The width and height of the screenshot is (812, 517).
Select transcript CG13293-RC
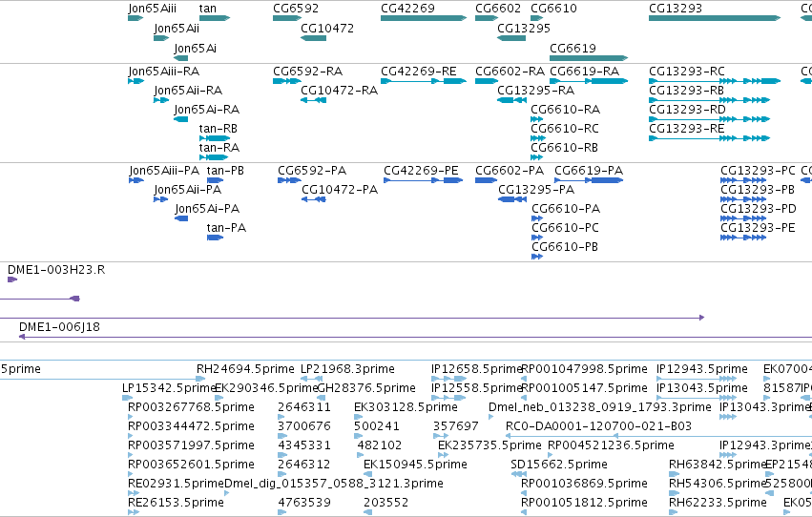tap(714, 81)
